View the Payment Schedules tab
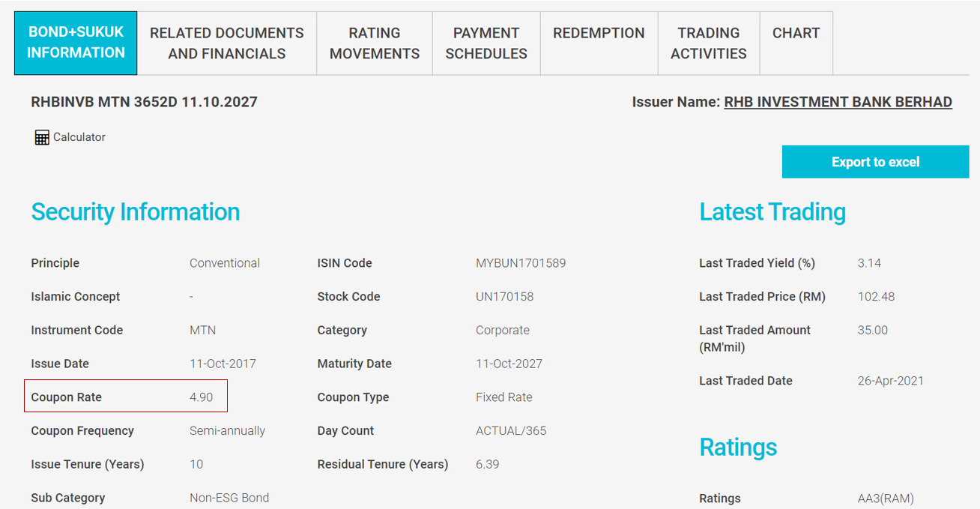 pos(486,43)
